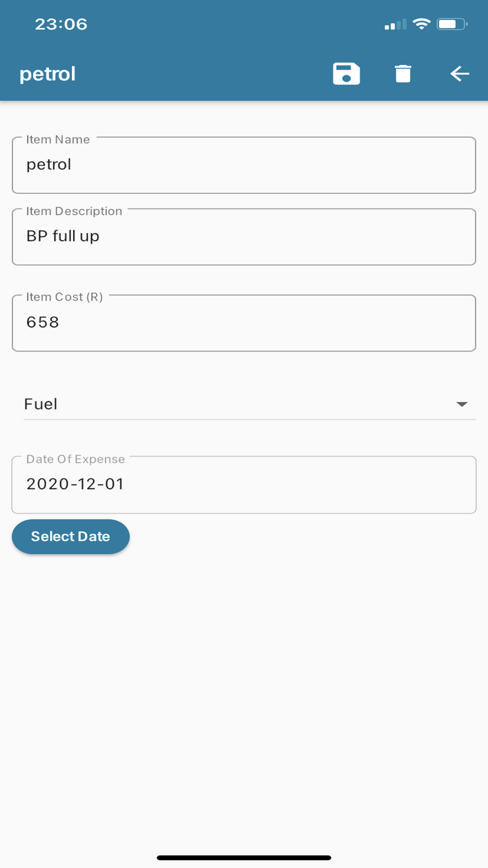Tap the battery indicator icon

click(452, 24)
